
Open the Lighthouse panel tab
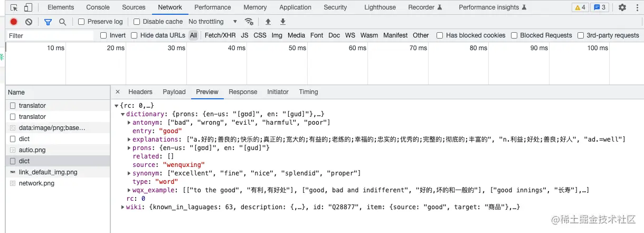(x=380, y=7)
